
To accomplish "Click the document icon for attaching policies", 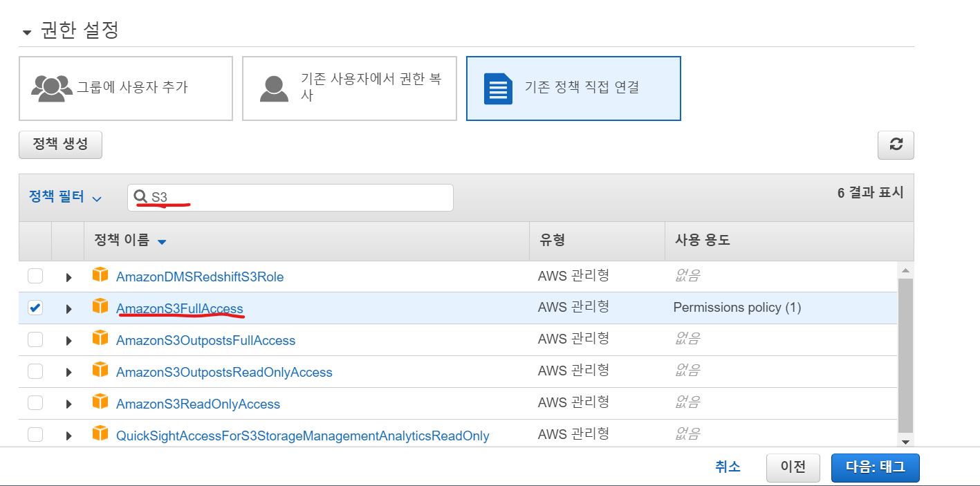I will point(498,88).
